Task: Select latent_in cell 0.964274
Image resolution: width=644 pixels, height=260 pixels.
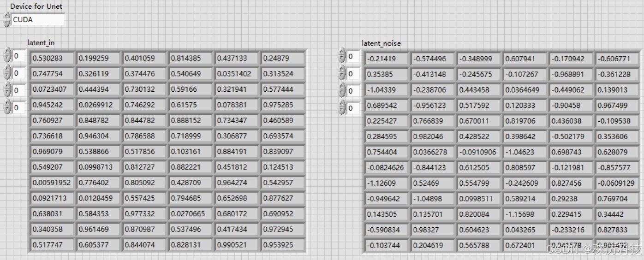Action: pos(237,183)
